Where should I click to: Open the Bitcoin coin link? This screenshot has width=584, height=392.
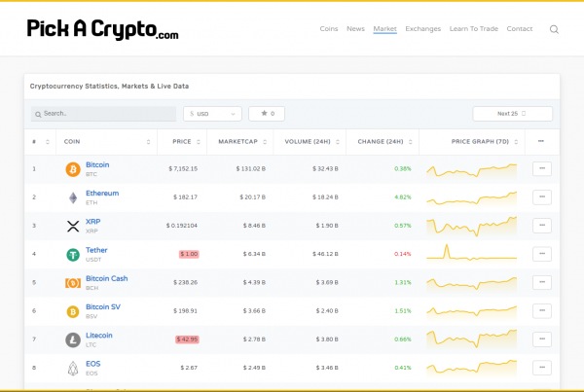(97, 164)
